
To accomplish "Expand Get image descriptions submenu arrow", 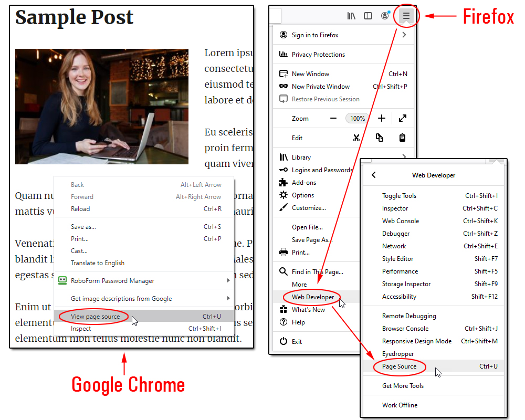I will pos(228,298).
